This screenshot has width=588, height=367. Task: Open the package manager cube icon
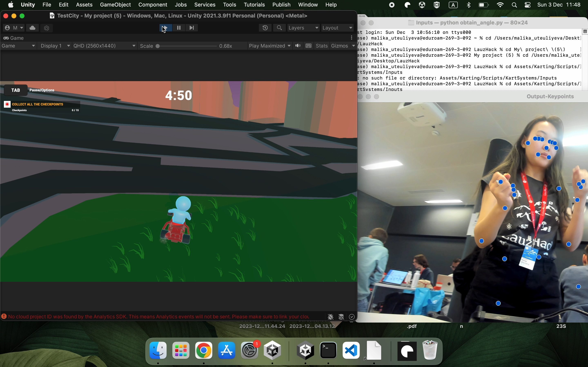pyautogui.click(x=47, y=28)
